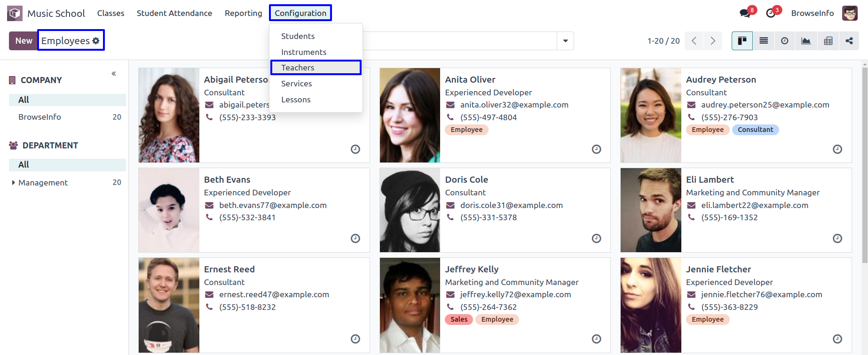
Task: Click the activity clock on the Jennie Fletcher card
Action: (x=837, y=339)
